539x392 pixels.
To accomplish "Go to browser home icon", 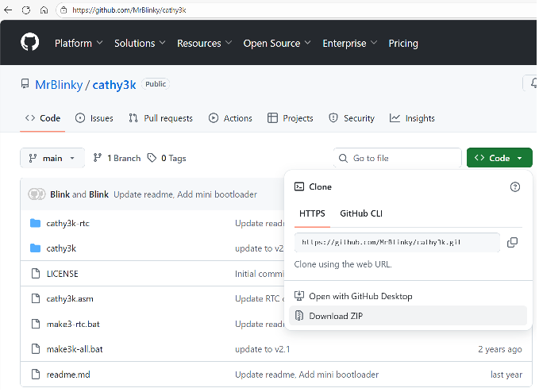I will (x=44, y=10).
